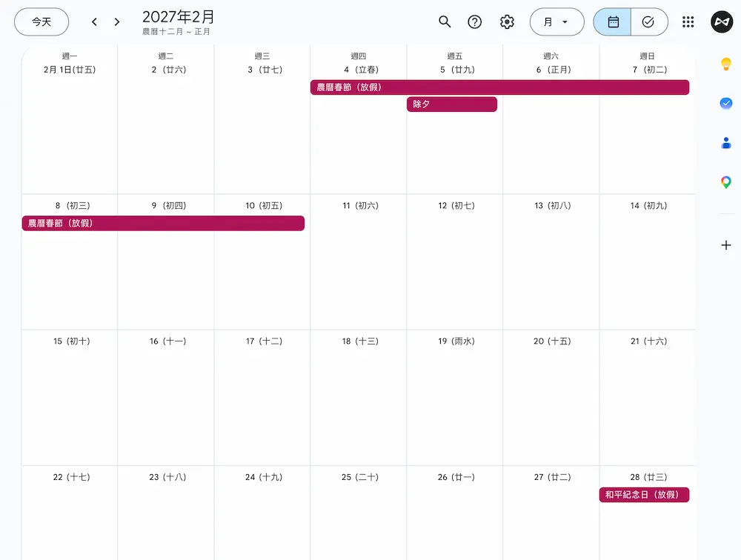Click the 週日 column header
Image resolution: width=741 pixels, height=560 pixels.
[647, 56]
